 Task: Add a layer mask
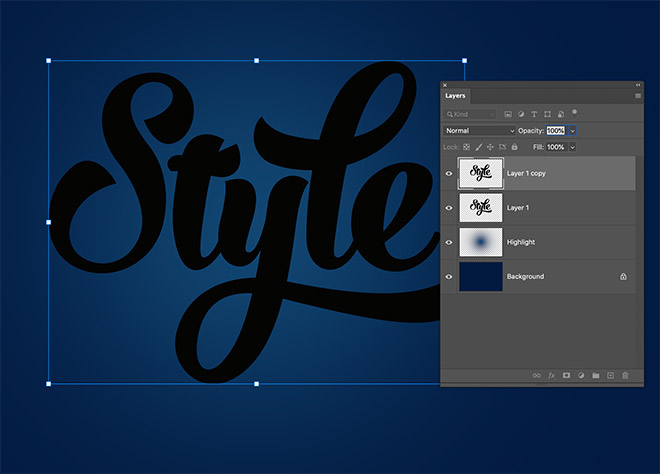[x=565, y=375]
